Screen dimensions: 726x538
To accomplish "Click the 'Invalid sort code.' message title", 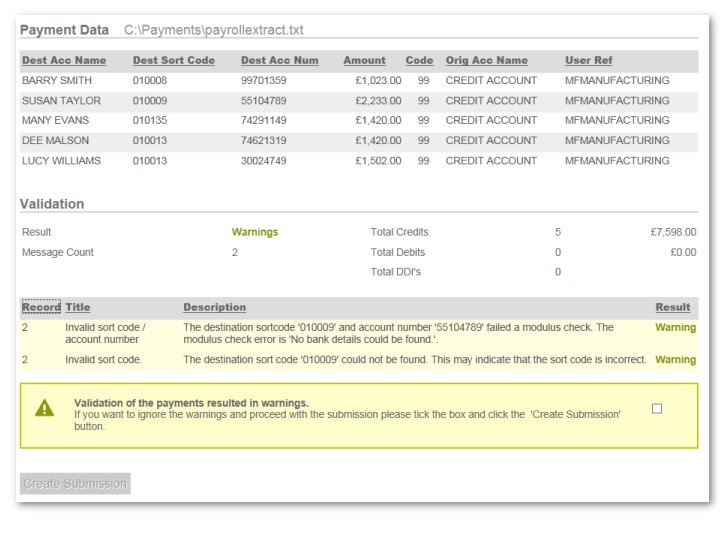I will click(104, 360).
